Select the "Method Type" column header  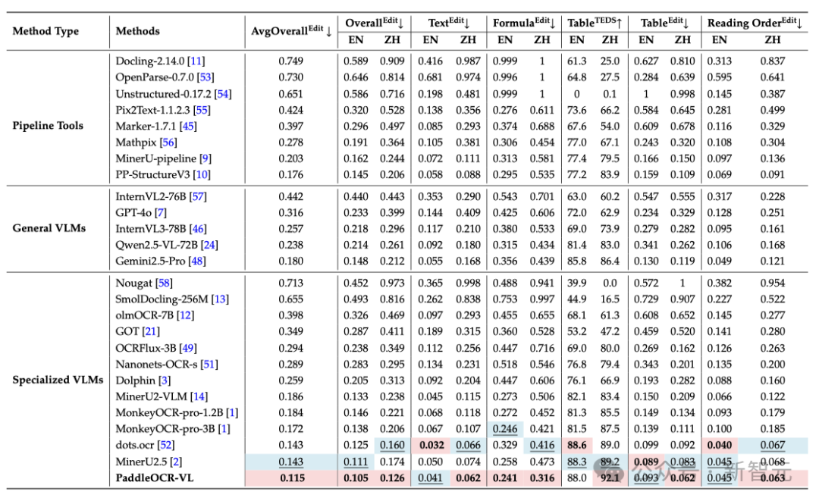point(45,31)
